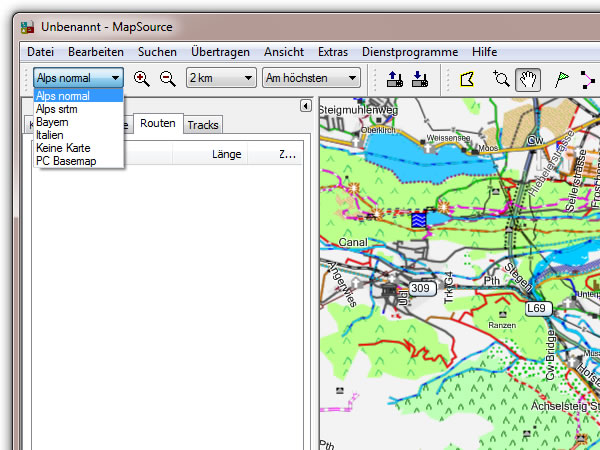
Task: Activate the zoom tool in toolbar
Action: coord(502,78)
